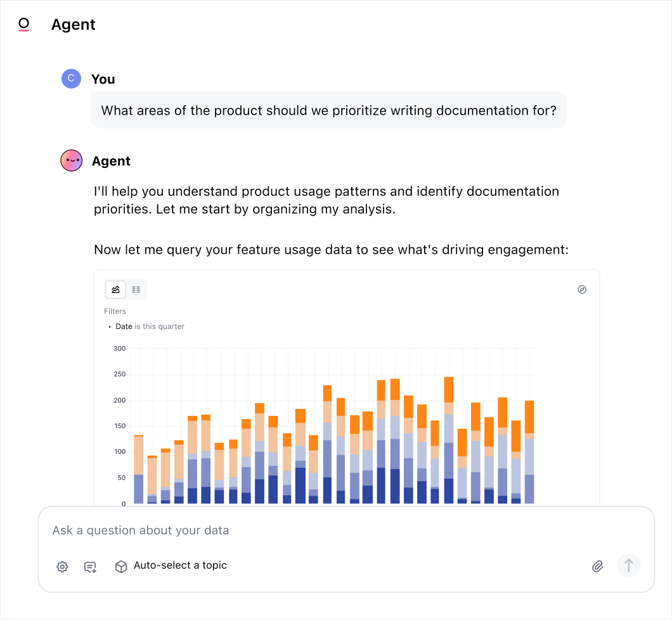
Task: Click the tallest bar's dark orange segment
Action: click(449, 389)
